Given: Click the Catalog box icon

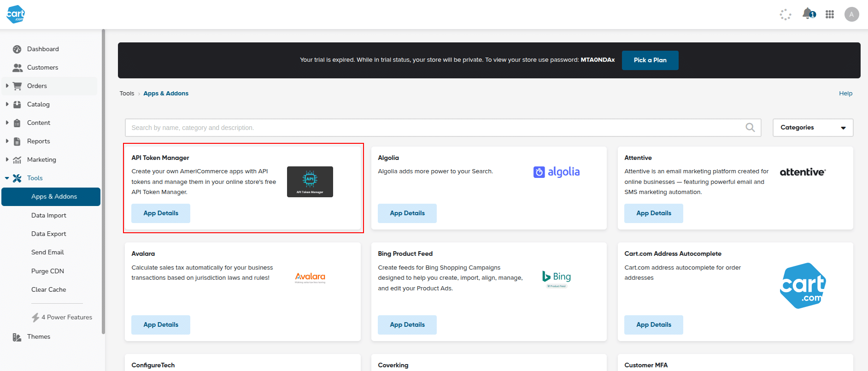Looking at the screenshot, I should coord(17,105).
